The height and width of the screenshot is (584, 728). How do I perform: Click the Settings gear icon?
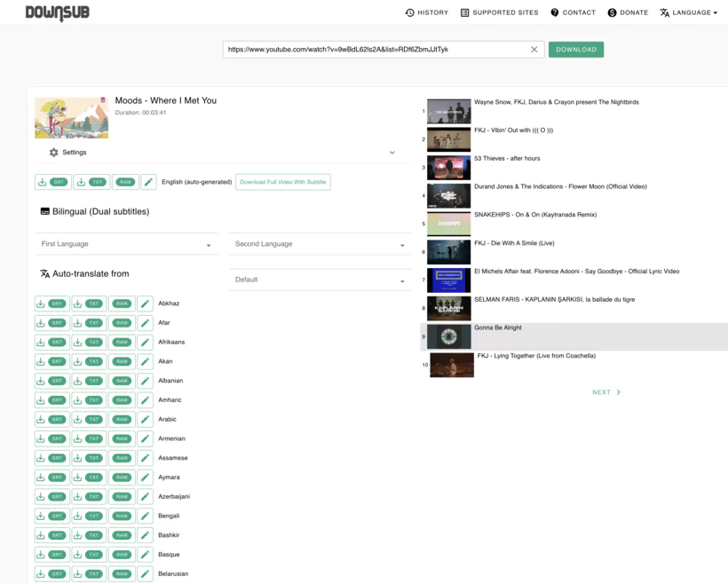point(54,153)
